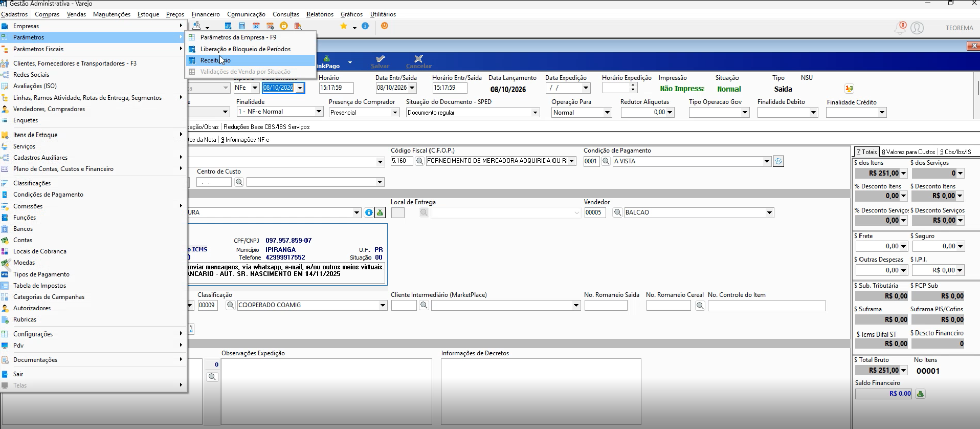Click the gear icon beside Condição de Pagamento
Image resolution: width=980 pixels, height=429 pixels.
778,161
